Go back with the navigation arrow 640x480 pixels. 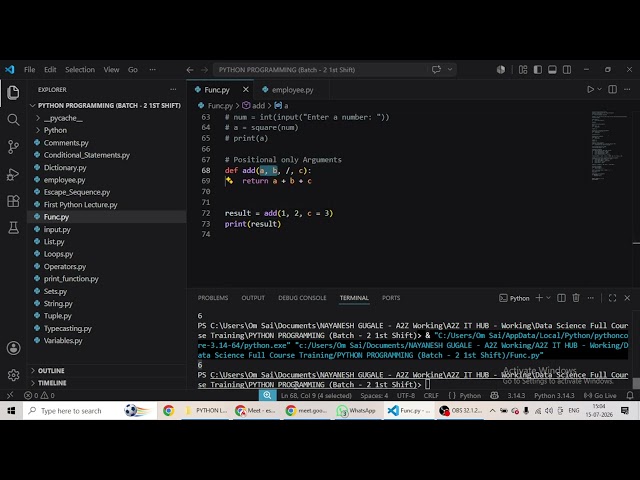190,70
